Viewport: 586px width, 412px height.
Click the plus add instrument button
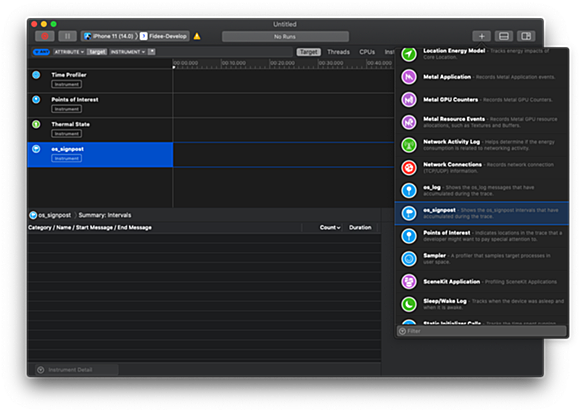click(481, 36)
